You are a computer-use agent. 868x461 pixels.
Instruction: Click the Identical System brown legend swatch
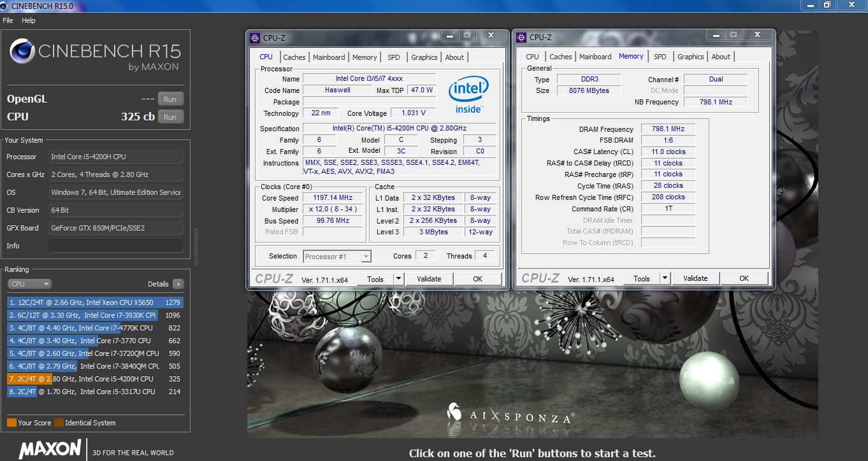pyautogui.click(x=59, y=423)
